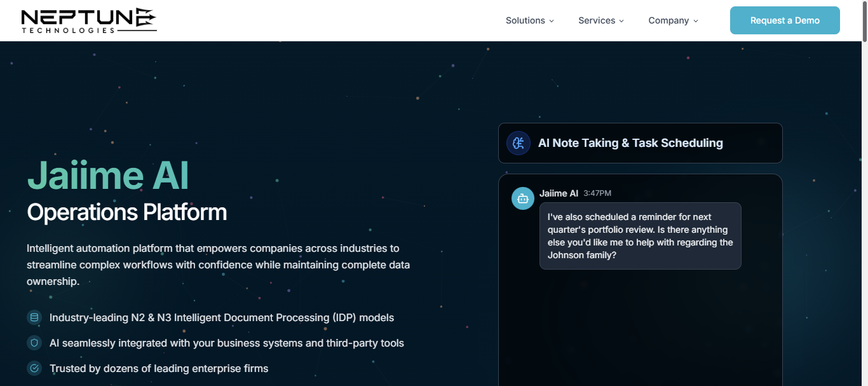868x386 pixels.
Task: Click the Trusted by dozens of firms text
Action: [x=159, y=368]
